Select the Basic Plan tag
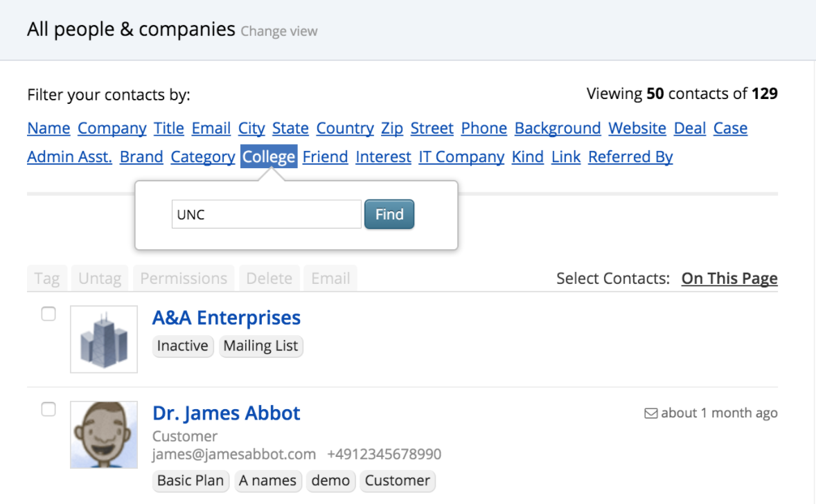 point(190,480)
